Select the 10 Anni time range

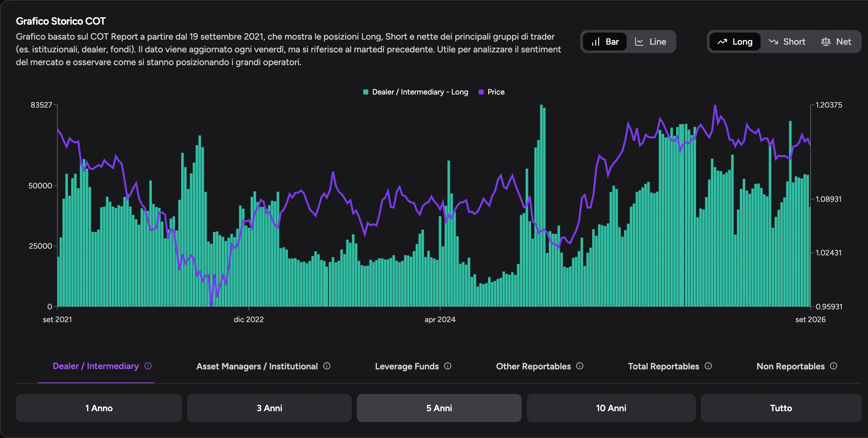[611, 408]
